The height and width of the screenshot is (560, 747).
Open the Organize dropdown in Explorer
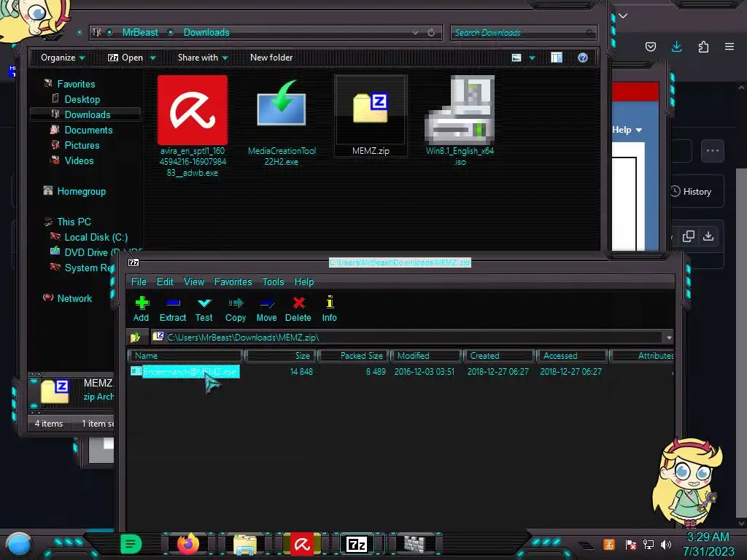click(x=63, y=58)
